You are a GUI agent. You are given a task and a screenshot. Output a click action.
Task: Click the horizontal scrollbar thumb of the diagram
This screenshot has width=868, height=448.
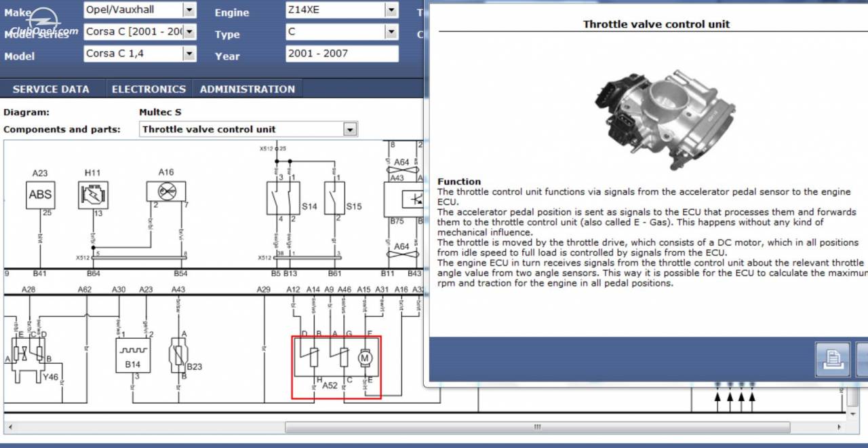pos(537,427)
